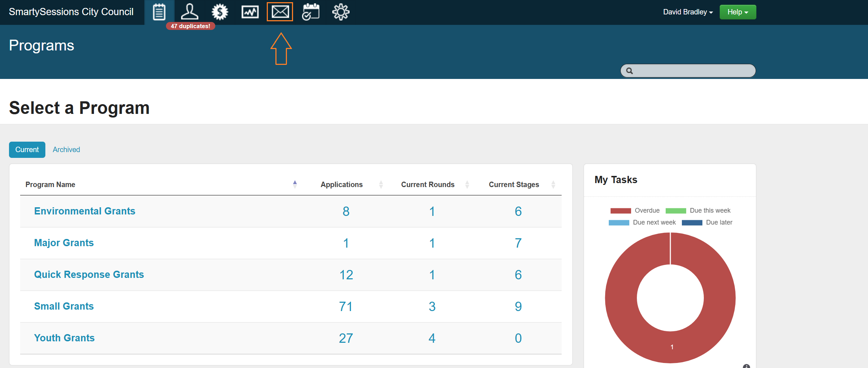Open the Youth Grants program
Viewport: 868px width, 368px height.
[x=64, y=338]
